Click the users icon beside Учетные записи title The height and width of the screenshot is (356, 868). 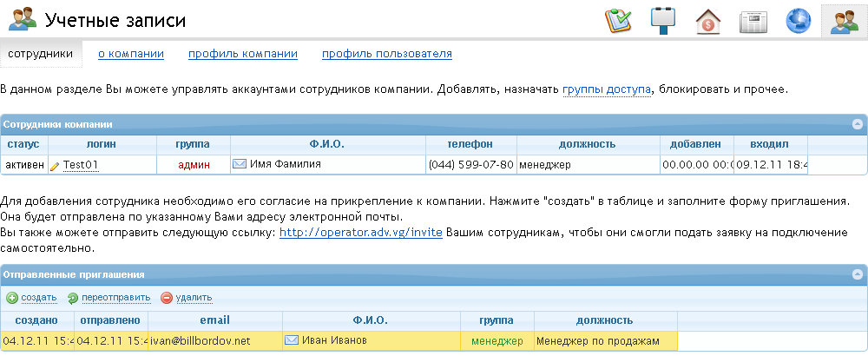pos(22,21)
